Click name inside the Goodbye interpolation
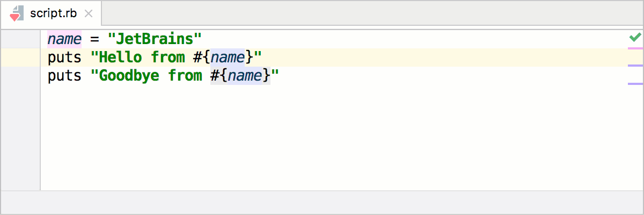Screen dimensions: 644x215 tap(245, 75)
